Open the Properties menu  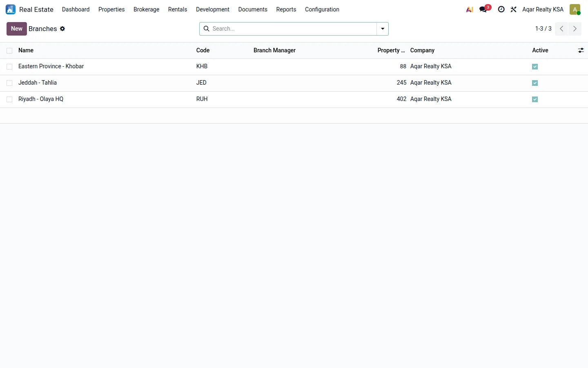[111, 9]
